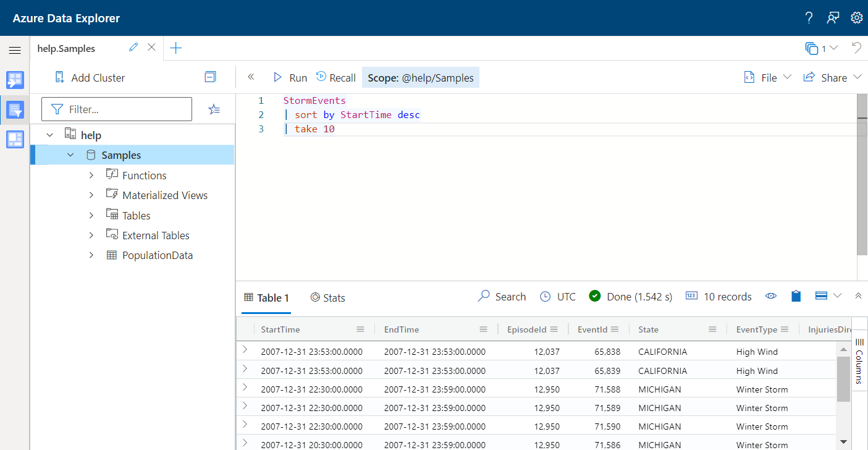Open the File dropdown
Screen dimensions: 868x450
point(767,78)
